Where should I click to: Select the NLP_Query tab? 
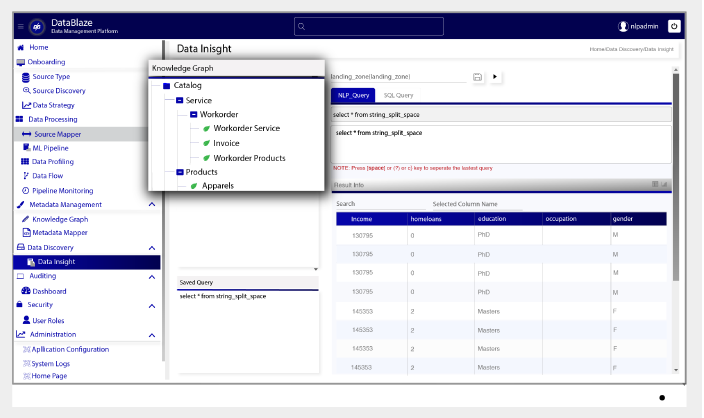353,95
